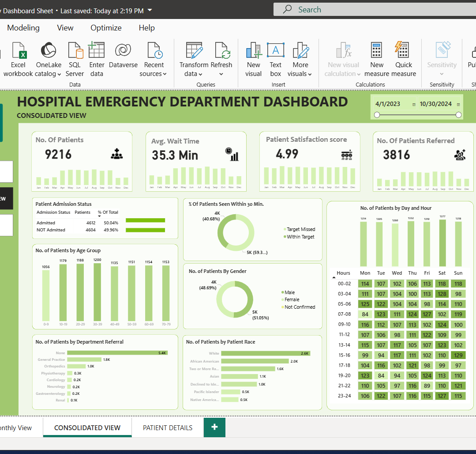Open the Modeling ribbon tab

(x=23, y=28)
